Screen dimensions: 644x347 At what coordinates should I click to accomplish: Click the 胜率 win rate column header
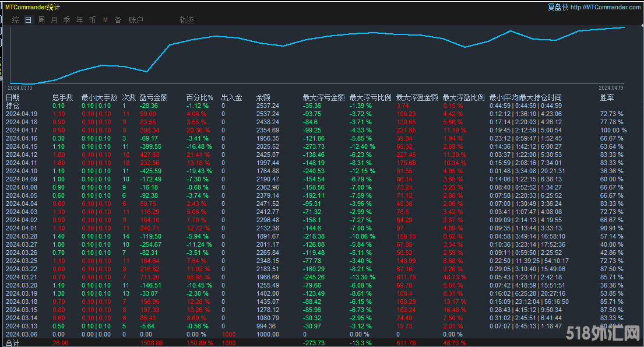[607, 97]
